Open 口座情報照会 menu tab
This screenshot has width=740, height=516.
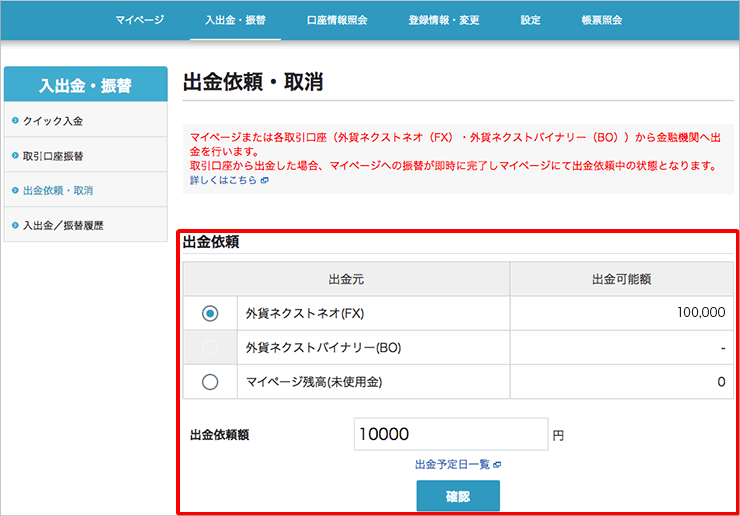337,20
